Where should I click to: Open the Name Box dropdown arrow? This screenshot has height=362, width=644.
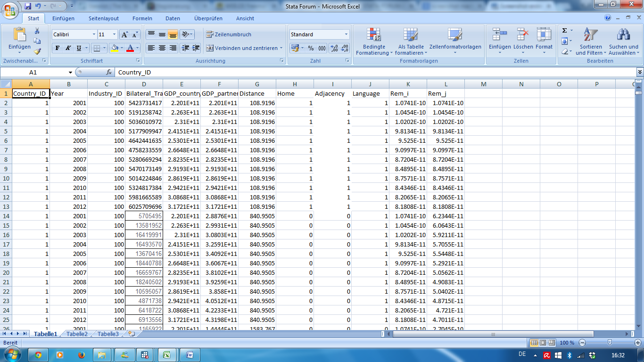pyautogui.click(x=71, y=73)
